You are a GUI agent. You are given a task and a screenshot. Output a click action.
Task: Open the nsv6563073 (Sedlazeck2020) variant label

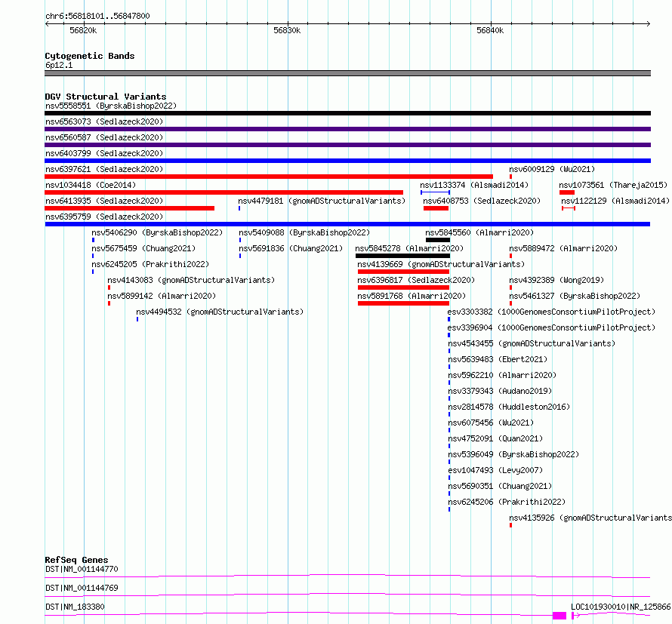(104, 121)
